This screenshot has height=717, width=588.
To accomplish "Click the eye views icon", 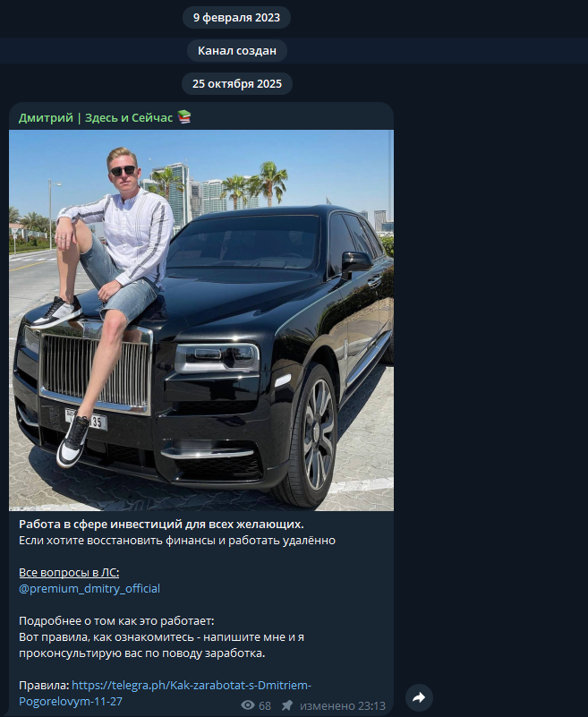I will (x=248, y=705).
